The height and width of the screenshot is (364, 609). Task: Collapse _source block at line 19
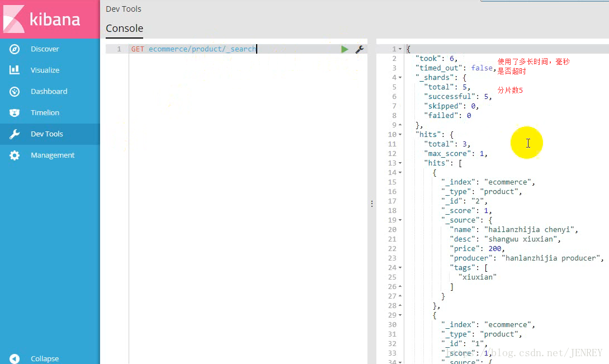coord(400,220)
